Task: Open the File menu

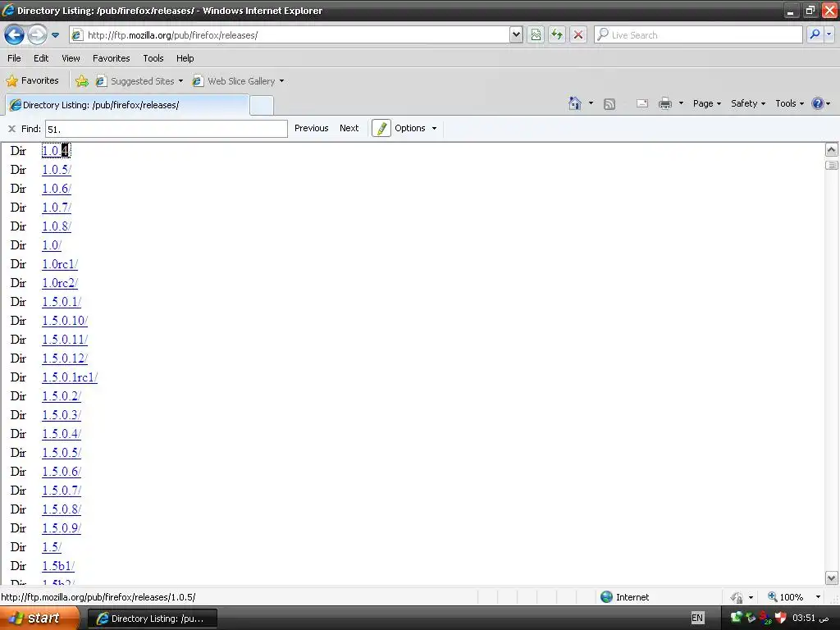Action: pyautogui.click(x=15, y=58)
